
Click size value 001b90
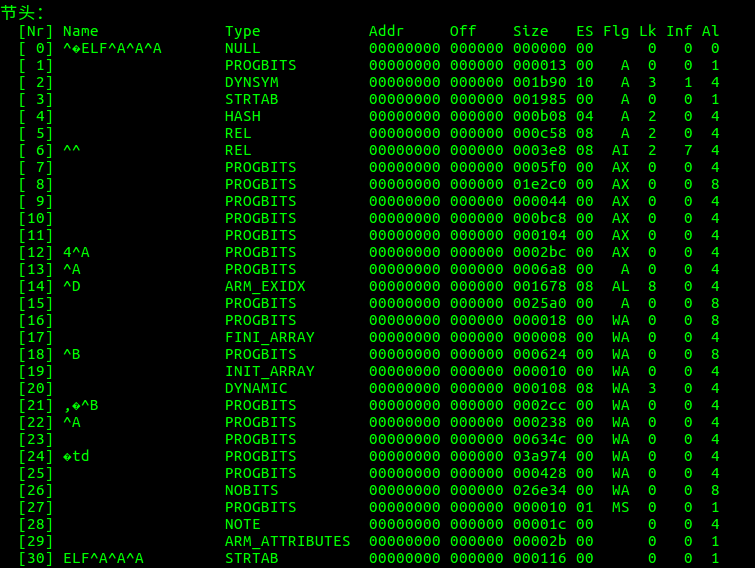click(x=539, y=82)
